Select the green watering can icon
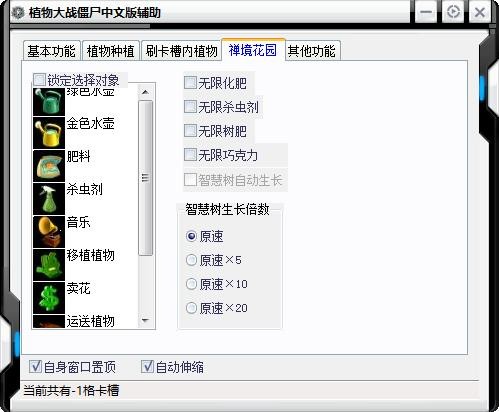499x412 pixels. click(49, 102)
